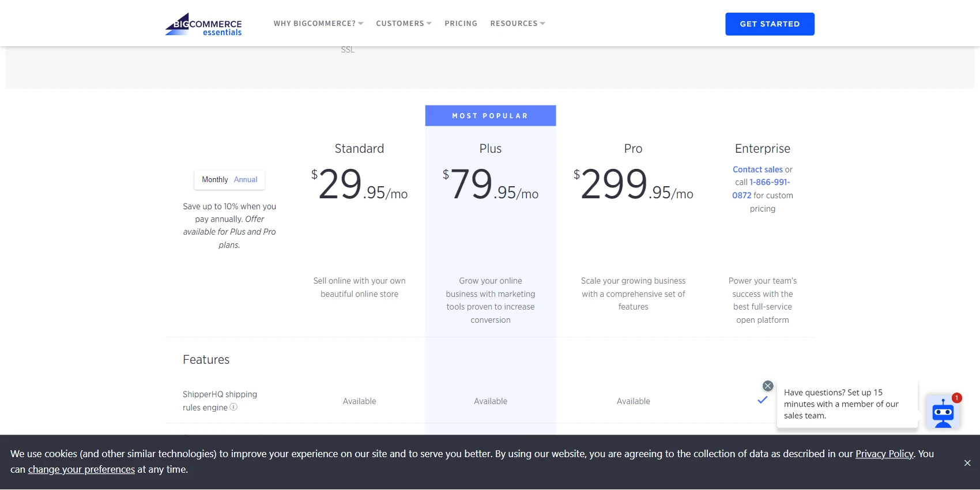
Task: Click Available under Standard plan
Action: (359, 401)
